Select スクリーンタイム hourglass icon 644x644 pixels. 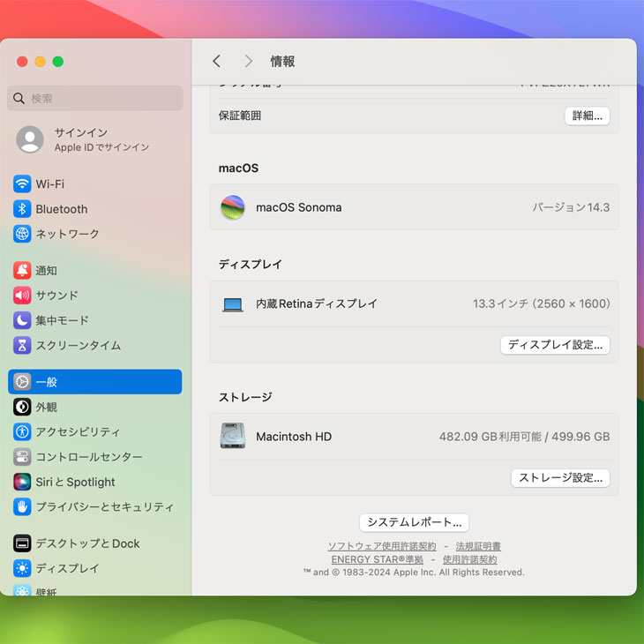tap(22, 345)
